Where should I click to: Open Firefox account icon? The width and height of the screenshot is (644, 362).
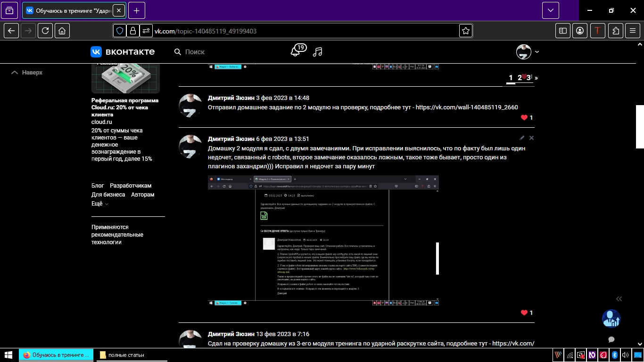(580, 31)
